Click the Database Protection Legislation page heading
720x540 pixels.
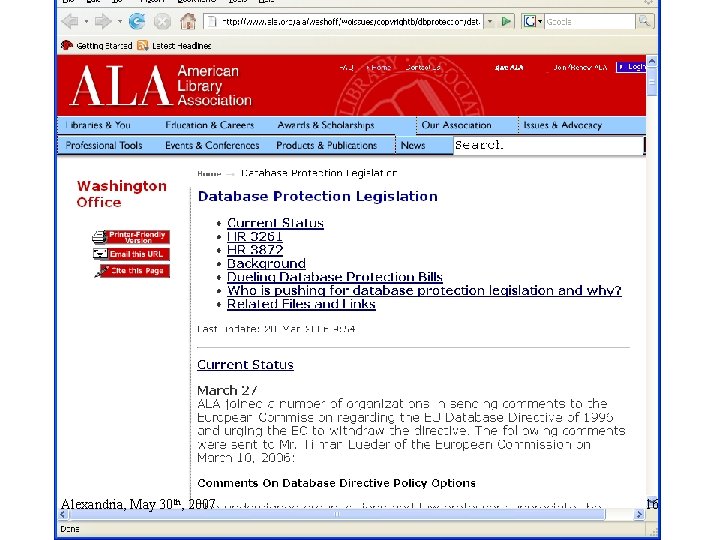(x=317, y=197)
